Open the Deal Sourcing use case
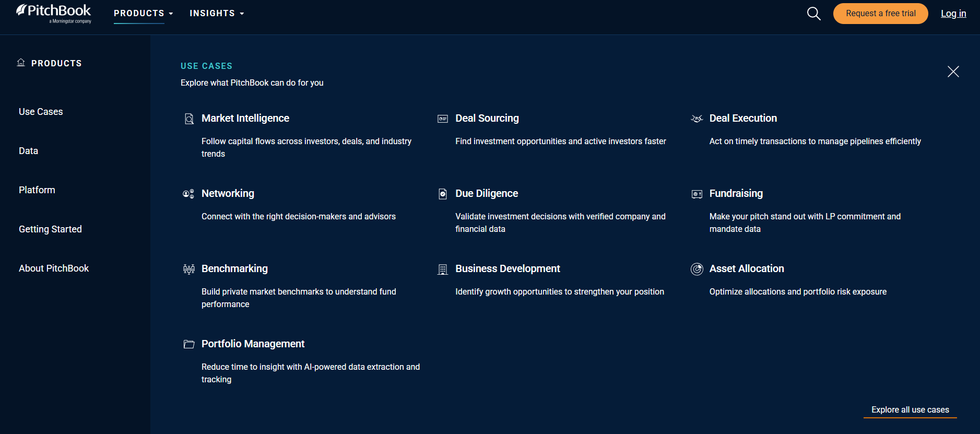 (x=487, y=119)
